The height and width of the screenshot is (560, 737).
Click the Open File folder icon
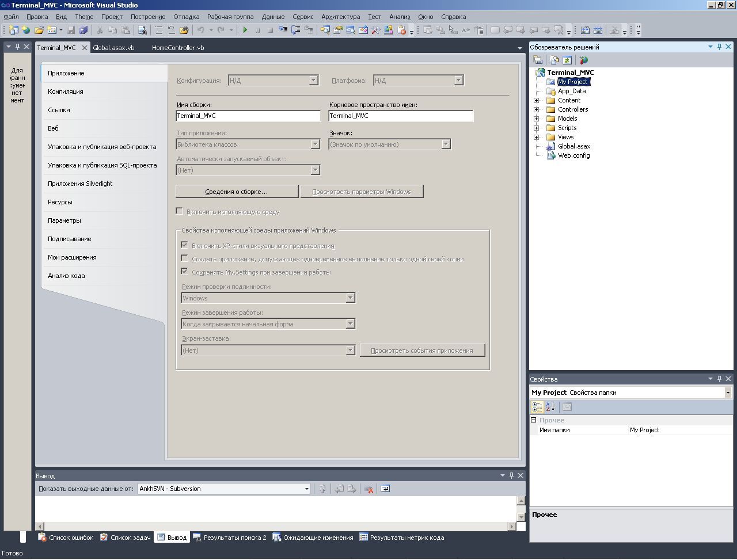coord(39,30)
